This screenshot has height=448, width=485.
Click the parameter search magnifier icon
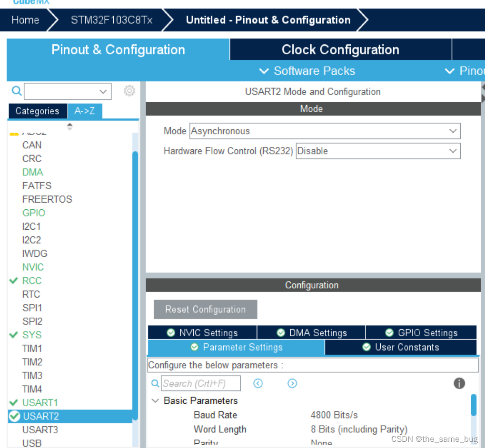(x=155, y=383)
